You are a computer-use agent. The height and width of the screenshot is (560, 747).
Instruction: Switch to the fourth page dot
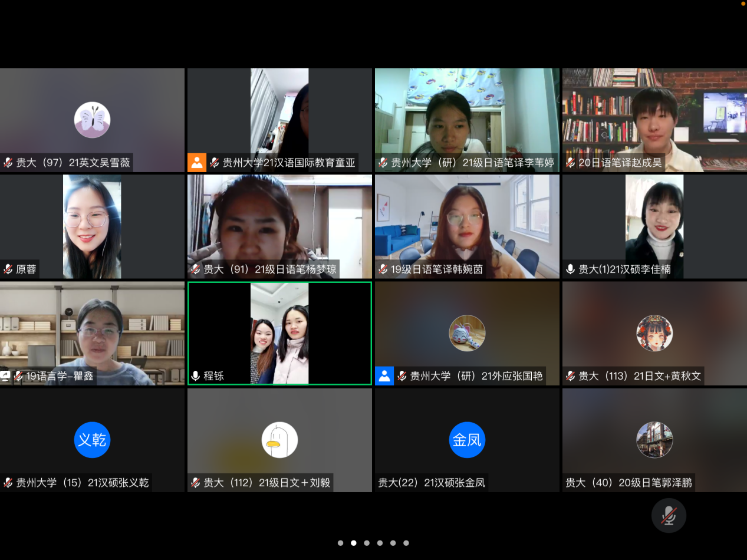click(380, 543)
